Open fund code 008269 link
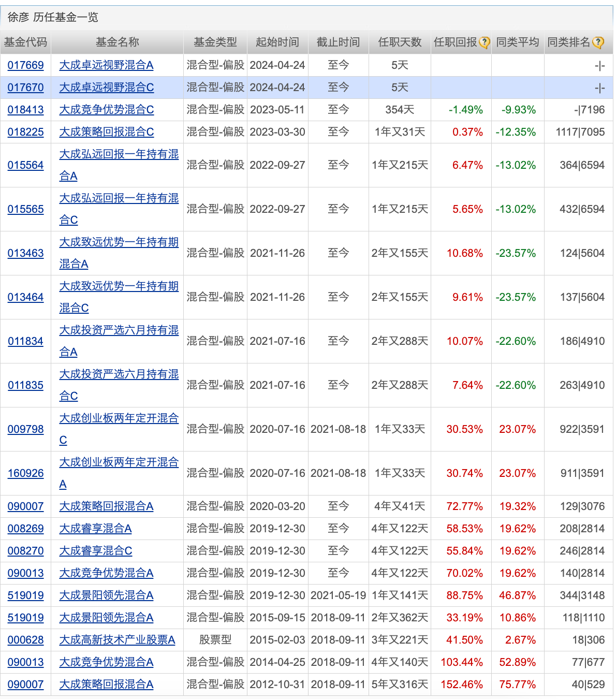The width and height of the screenshot is (616, 699). click(x=26, y=529)
